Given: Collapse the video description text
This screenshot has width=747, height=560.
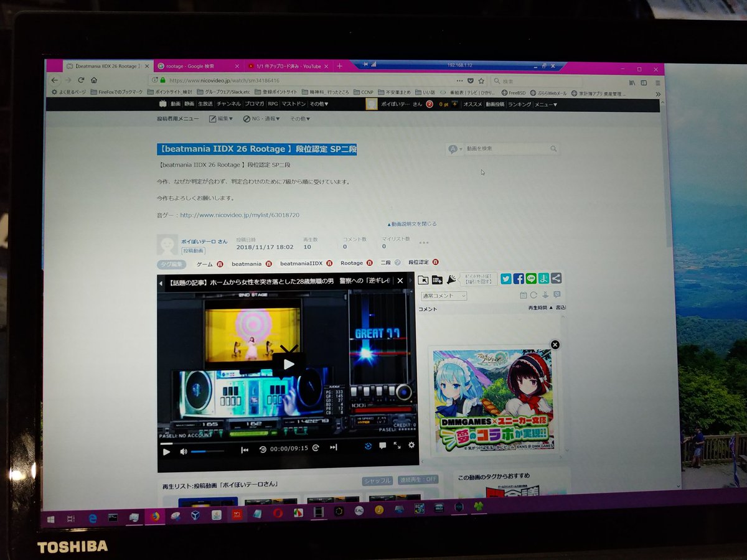Looking at the screenshot, I should pyautogui.click(x=412, y=224).
